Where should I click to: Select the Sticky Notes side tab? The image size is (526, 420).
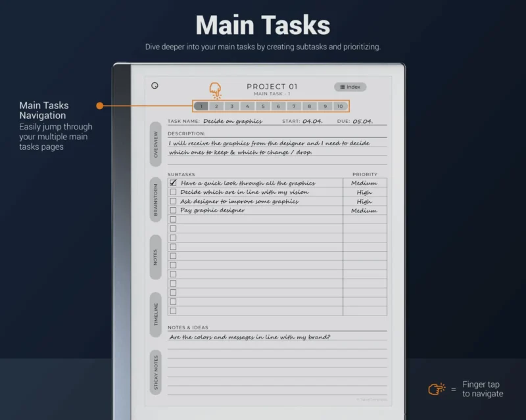(156, 373)
